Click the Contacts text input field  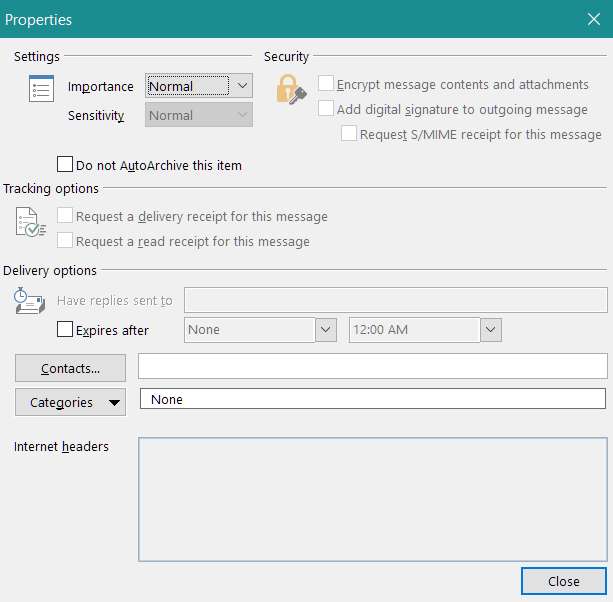tap(372, 367)
